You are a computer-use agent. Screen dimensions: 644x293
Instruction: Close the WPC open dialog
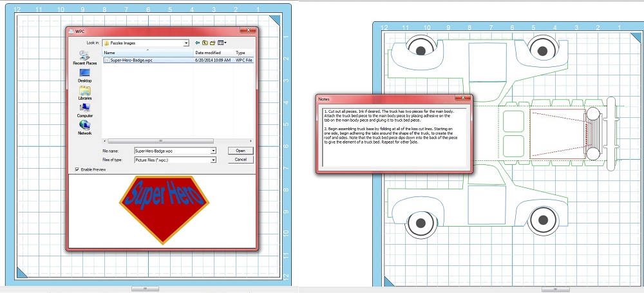click(248, 31)
